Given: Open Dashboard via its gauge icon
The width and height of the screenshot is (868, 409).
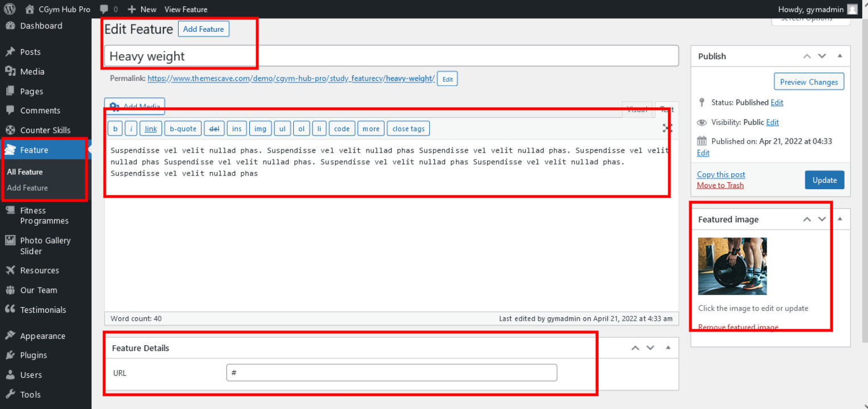Looking at the screenshot, I should (10, 26).
